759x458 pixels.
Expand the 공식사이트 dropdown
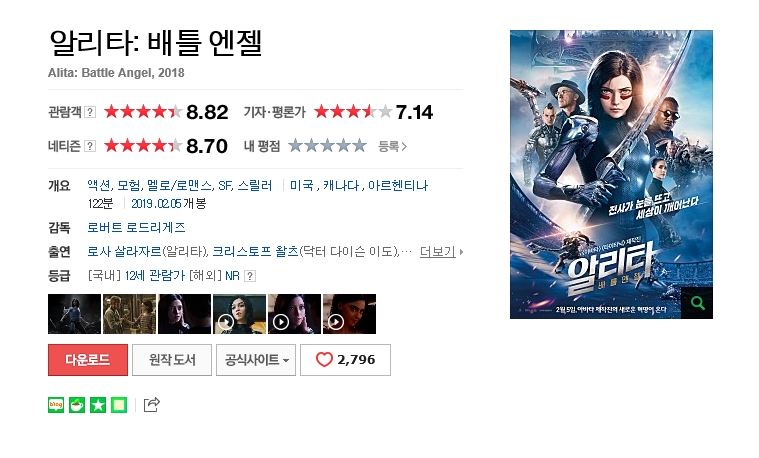pyautogui.click(x=256, y=360)
